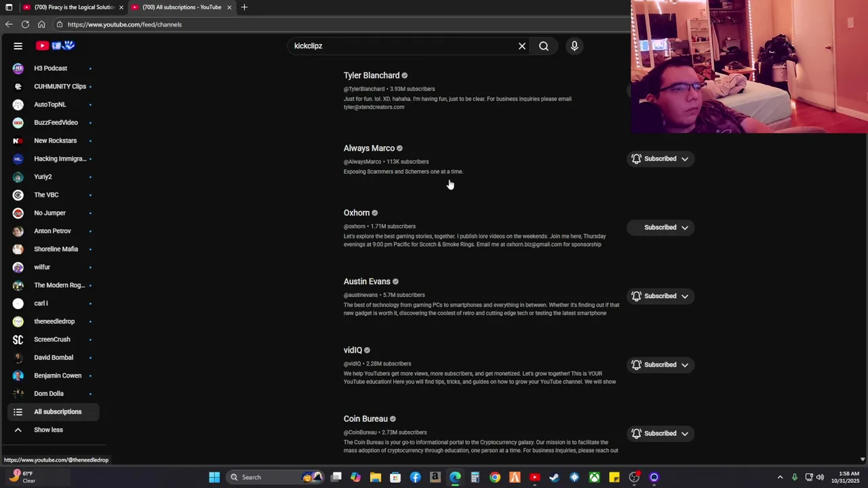868x488 pixels.
Task: Open the YouTube hamburger guide menu
Action: click(x=18, y=46)
